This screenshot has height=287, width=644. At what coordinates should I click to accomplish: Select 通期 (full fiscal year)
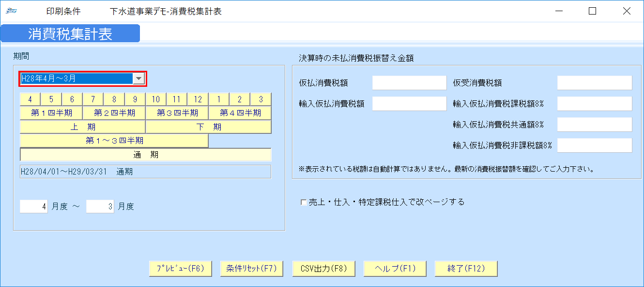pyautogui.click(x=145, y=154)
